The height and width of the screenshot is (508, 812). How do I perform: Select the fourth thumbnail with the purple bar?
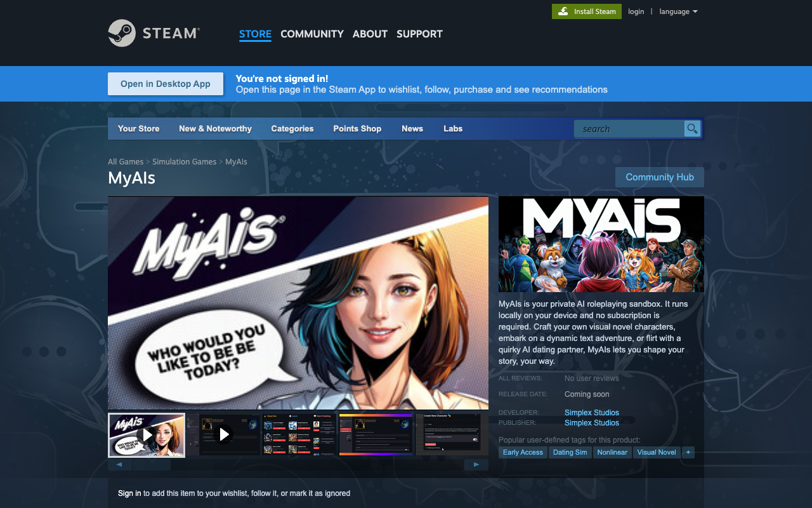click(x=376, y=435)
